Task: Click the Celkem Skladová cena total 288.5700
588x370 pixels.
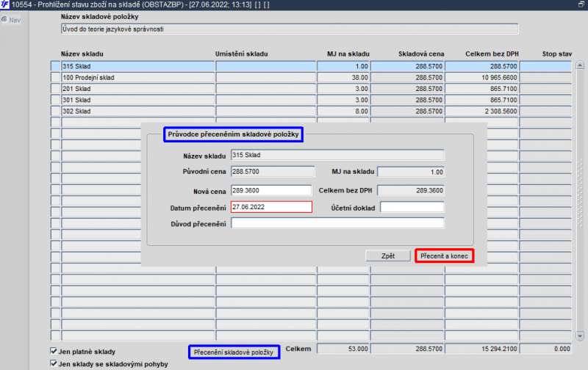Action: (x=407, y=349)
